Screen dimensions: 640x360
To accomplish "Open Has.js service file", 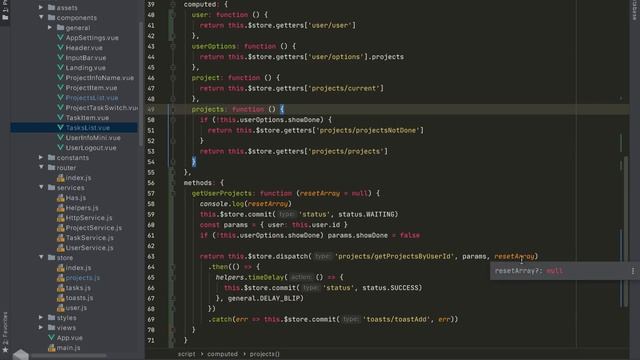I will 76,198.
